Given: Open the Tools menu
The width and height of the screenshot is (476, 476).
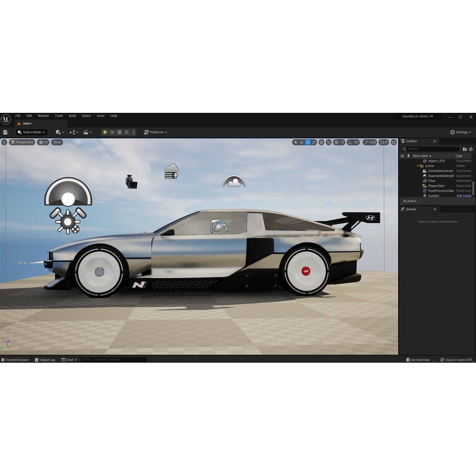Looking at the screenshot, I should [59, 116].
